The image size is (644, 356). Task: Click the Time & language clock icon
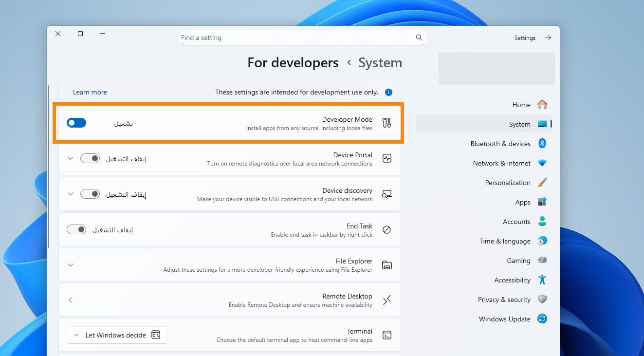click(542, 241)
